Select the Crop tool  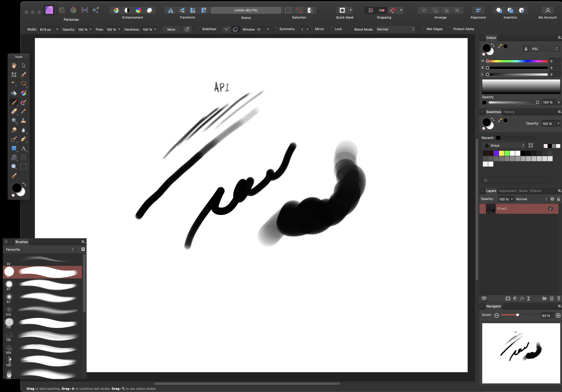(x=14, y=75)
